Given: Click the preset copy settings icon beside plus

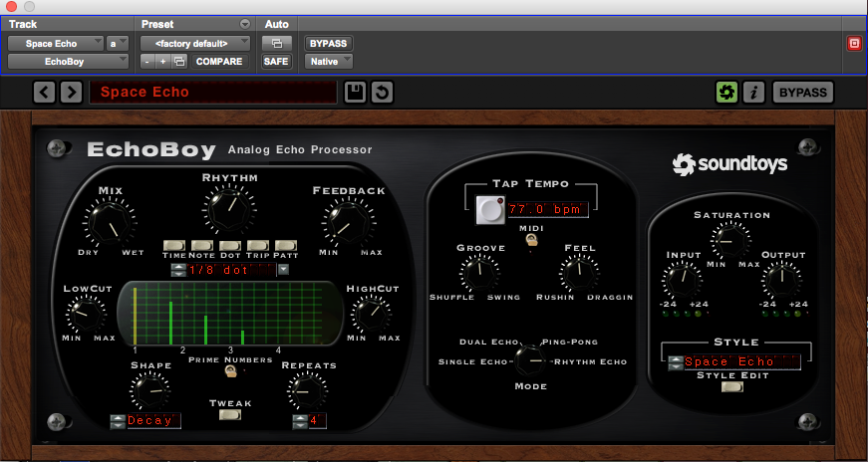Looking at the screenshot, I should 179,62.
